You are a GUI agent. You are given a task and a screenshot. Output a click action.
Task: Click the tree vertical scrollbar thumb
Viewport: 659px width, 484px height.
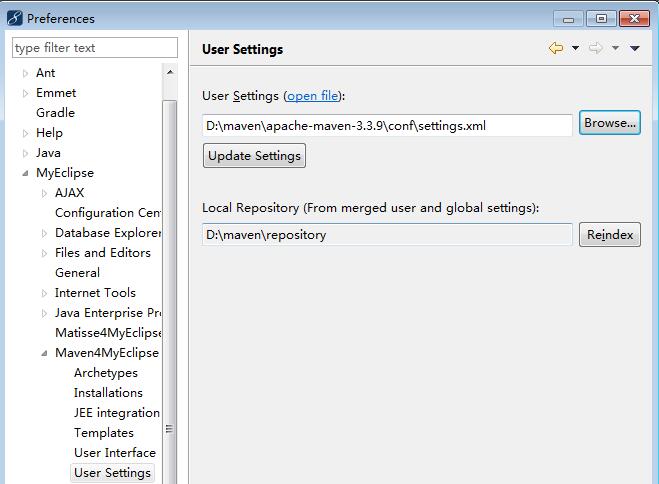click(x=170, y=292)
